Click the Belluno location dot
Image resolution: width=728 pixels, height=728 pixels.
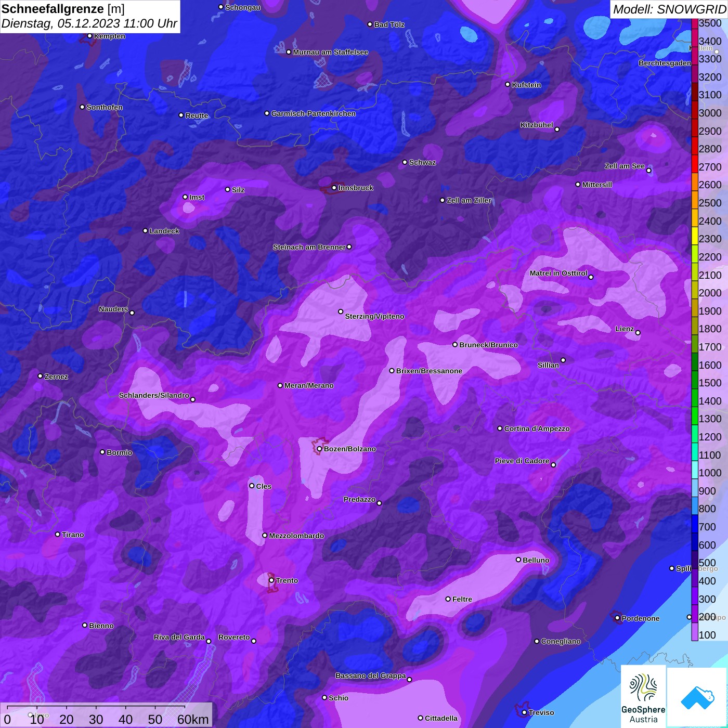(x=518, y=560)
